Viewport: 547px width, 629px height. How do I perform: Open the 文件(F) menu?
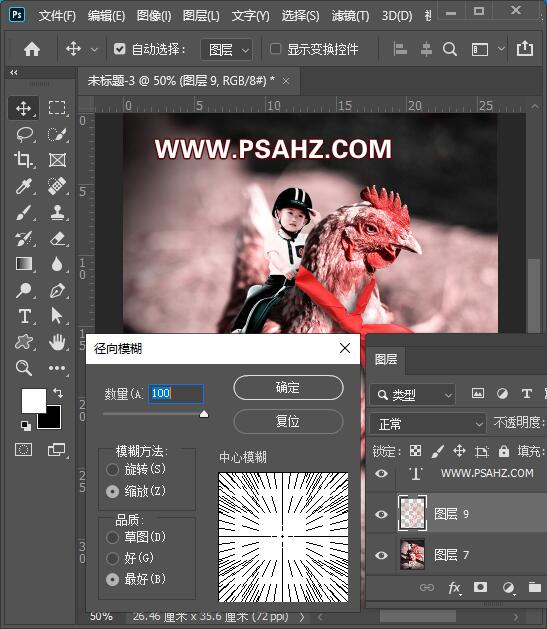tap(57, 16)
